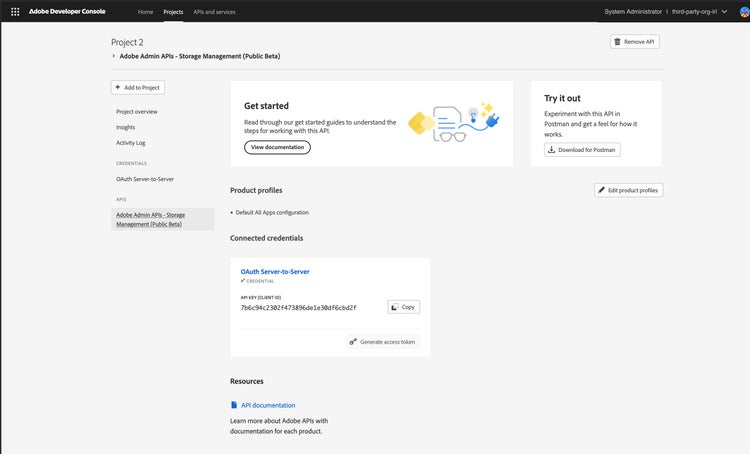Open the APIs and services tab
The height and width of the screenshot is (454, 750).
(214, 11)
